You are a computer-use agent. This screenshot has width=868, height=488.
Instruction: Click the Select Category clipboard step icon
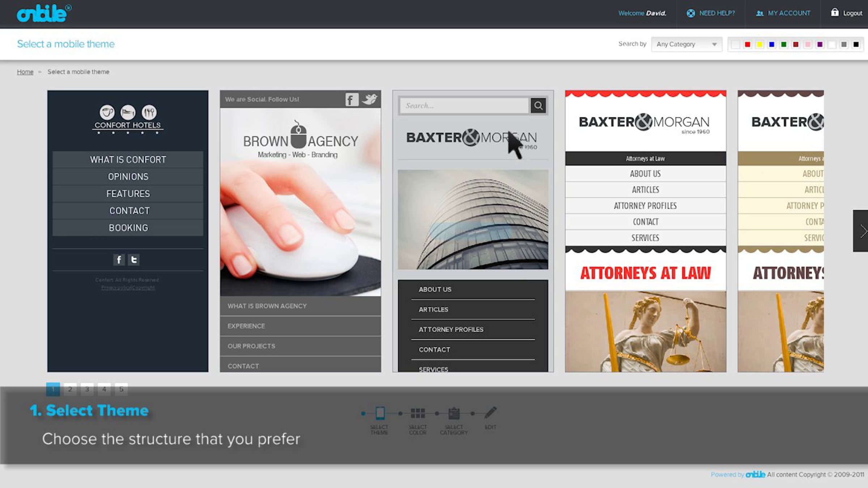coord(454,413)
